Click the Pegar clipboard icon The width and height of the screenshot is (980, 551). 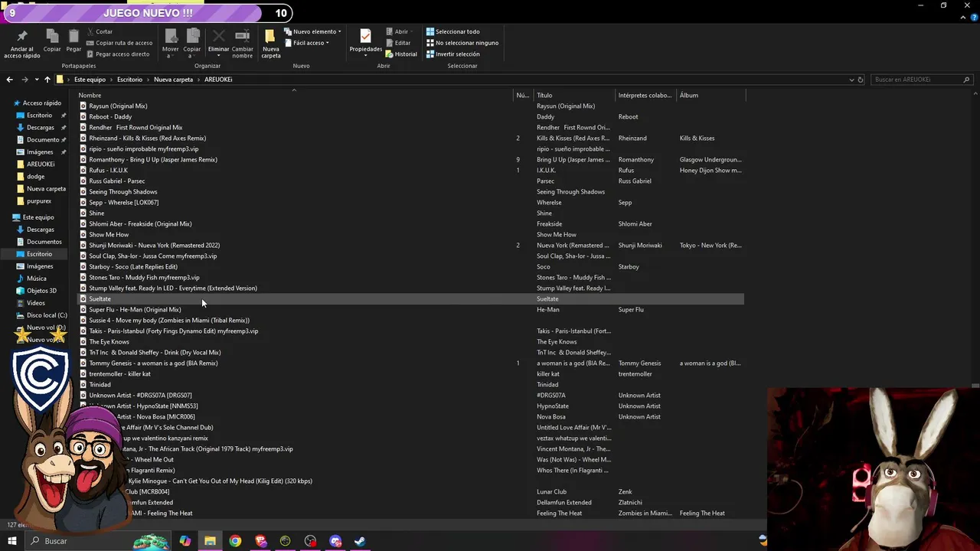click(73, 36)
